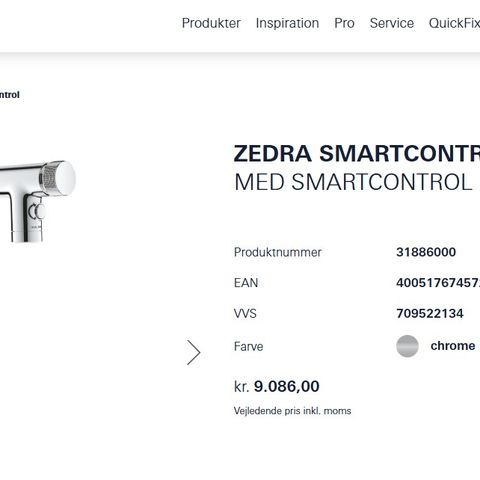Click the ZEDRA SMARTCONTROL product title
The image size is (480, 480).
point(357,154)
